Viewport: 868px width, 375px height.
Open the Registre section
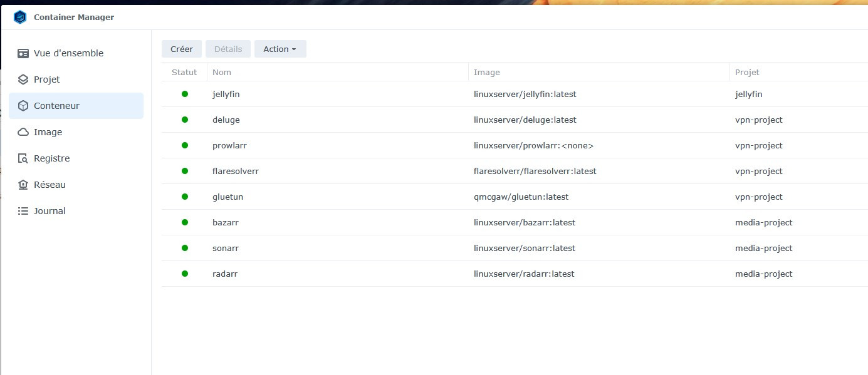(76, 158)
